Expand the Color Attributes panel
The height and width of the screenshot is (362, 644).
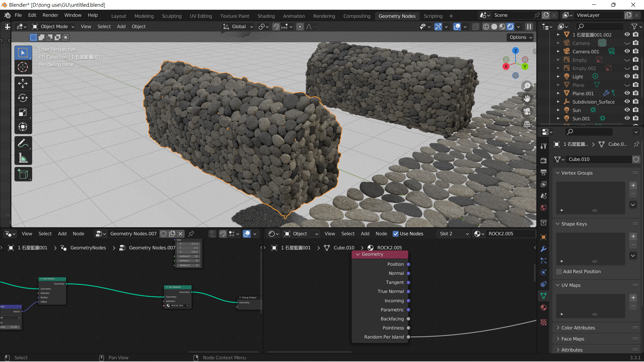tap(557, 328)
